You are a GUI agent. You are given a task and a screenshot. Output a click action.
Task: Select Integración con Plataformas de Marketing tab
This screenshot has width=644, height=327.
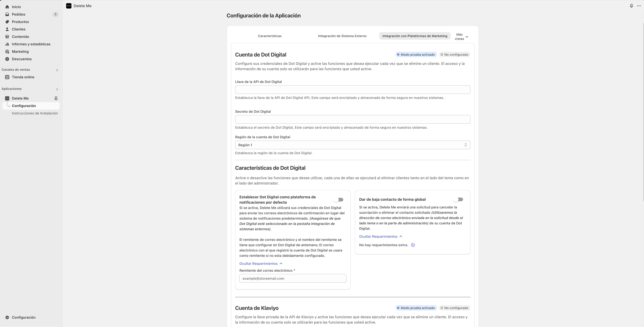point(415,36)
